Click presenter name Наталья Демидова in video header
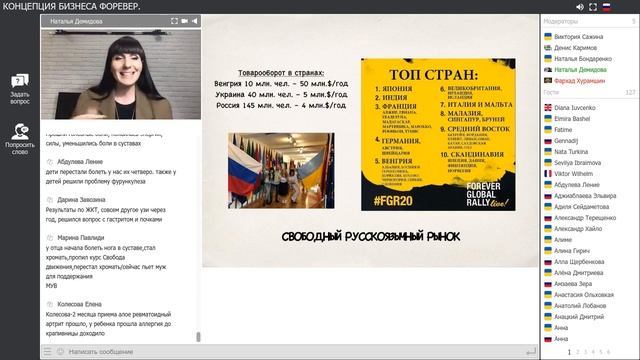640x360 pixels. [76, 21]
